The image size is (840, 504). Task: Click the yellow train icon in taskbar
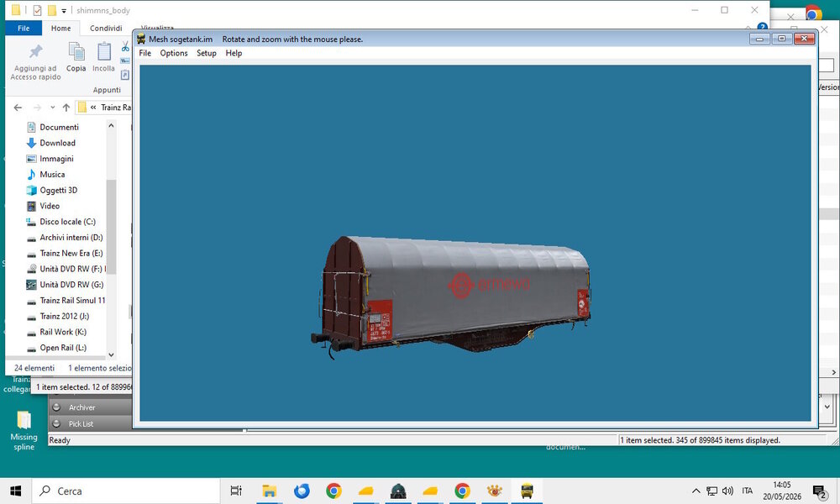click(x=527, y=491)
